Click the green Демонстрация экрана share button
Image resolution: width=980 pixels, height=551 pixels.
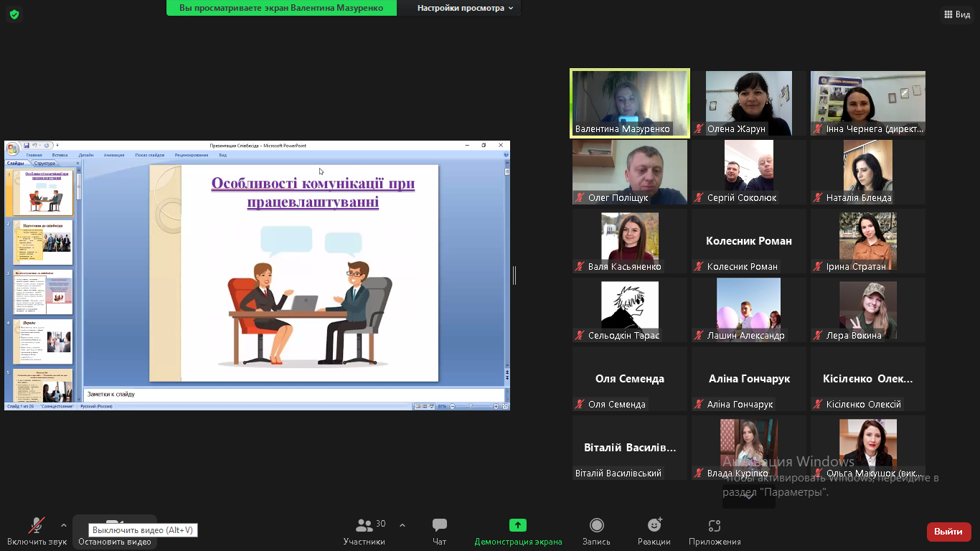click(518, 532)
